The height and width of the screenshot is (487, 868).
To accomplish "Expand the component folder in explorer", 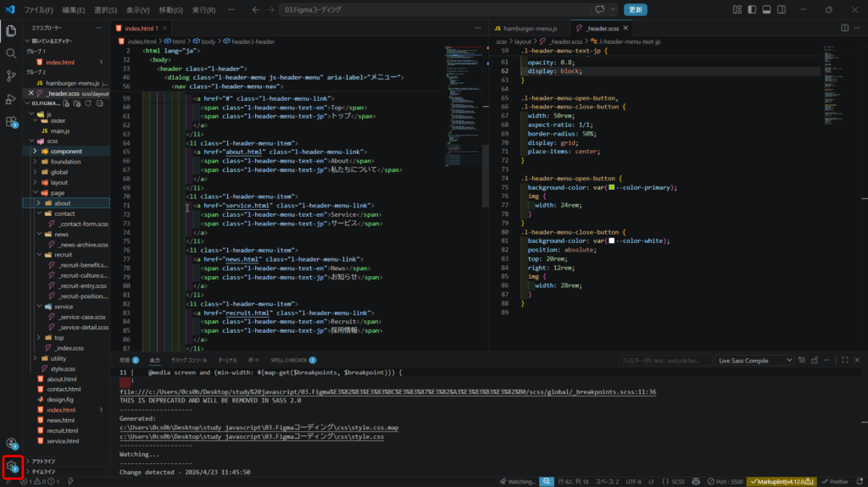I will pos(66,152).
